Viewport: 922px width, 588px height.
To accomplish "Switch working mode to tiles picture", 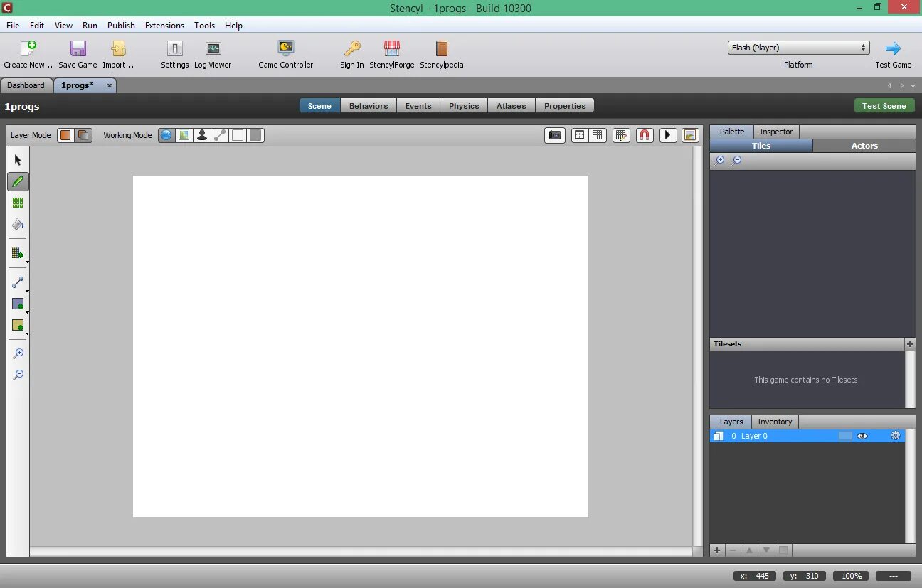I will pos(184,135).
